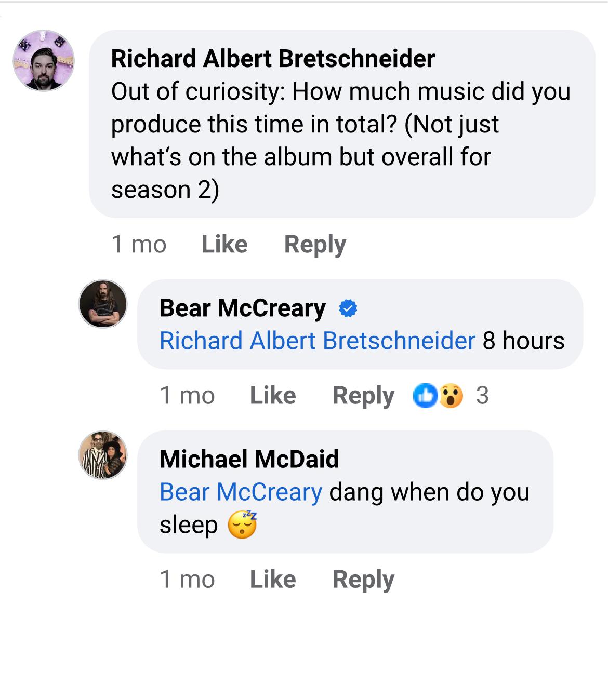Click Bear McCreary's verified badge
Viewport: 608px width, 700px height.
pos(348,308)
